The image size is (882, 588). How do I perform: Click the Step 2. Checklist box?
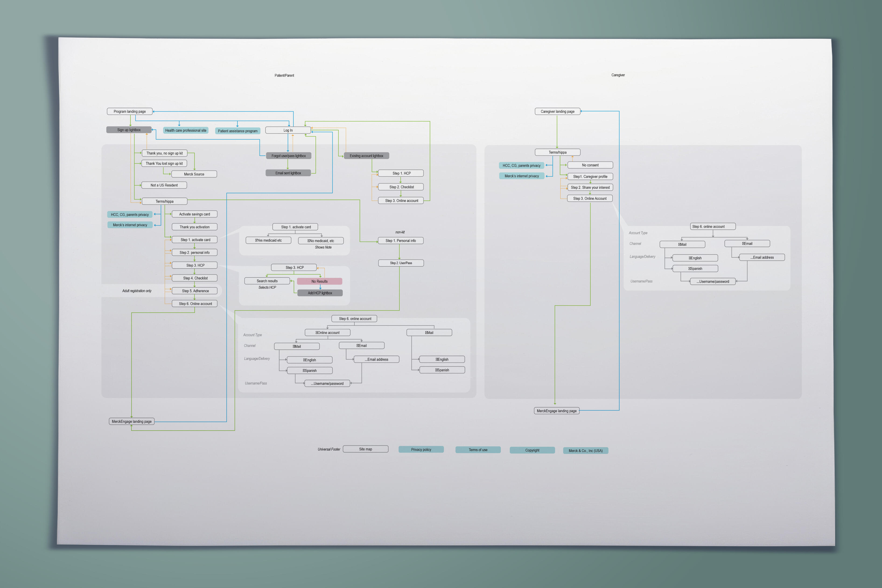[401, 187]
